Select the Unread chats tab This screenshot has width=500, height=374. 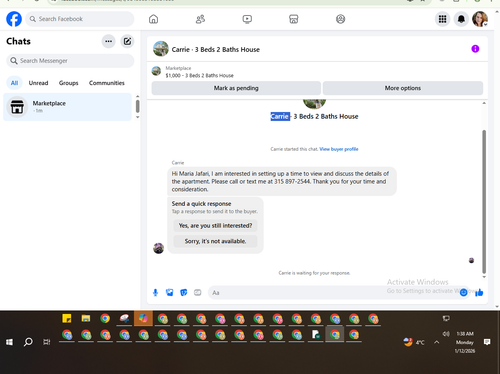(38, 83)
